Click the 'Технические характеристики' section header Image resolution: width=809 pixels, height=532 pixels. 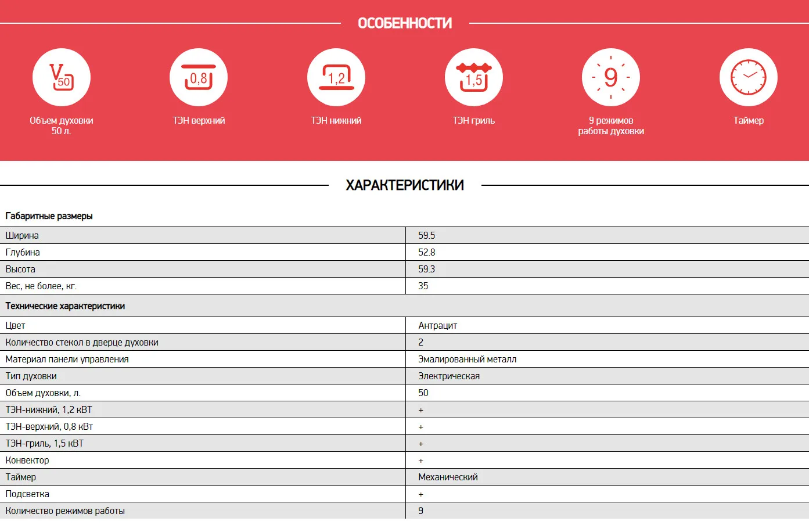coord(65,306)
